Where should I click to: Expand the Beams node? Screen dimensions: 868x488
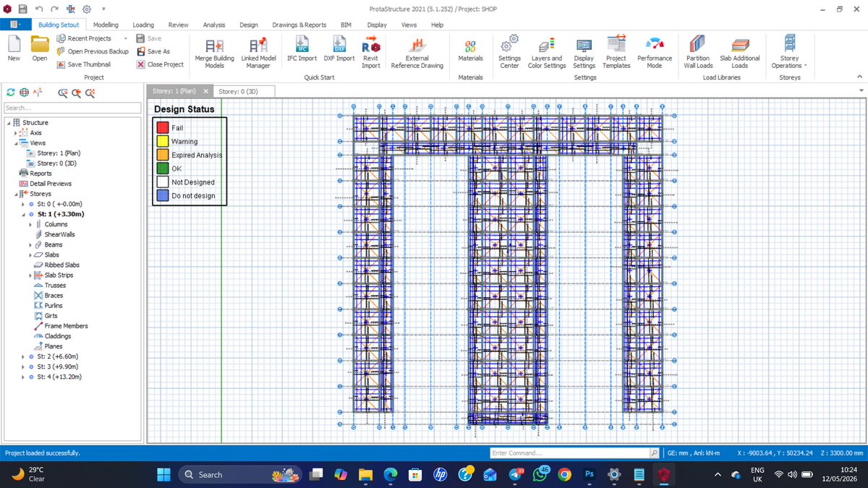(30, 244)
